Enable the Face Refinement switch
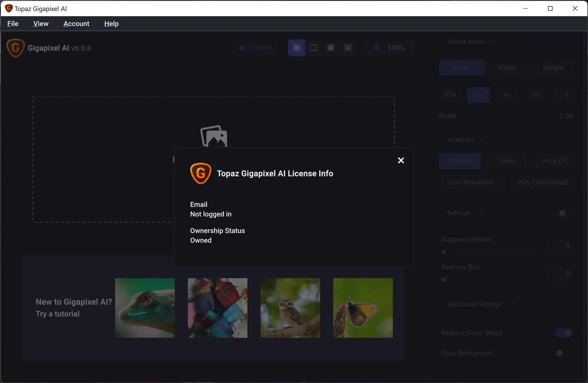This screenshot has width=588, height=383. point(563,353)
